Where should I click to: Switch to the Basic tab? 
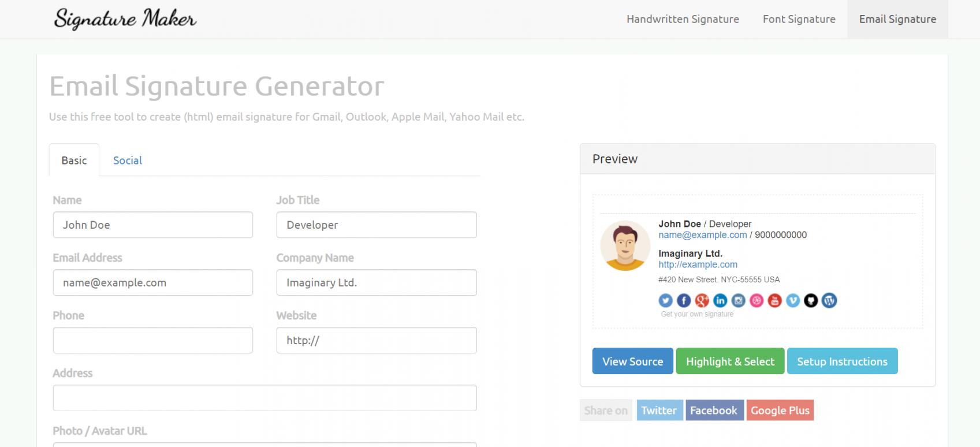[74, 160]
